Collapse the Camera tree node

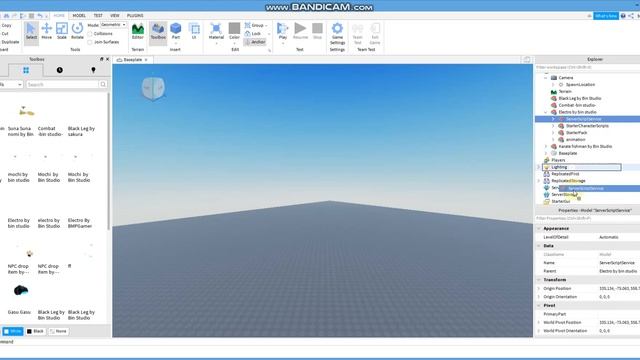[546, 78]
